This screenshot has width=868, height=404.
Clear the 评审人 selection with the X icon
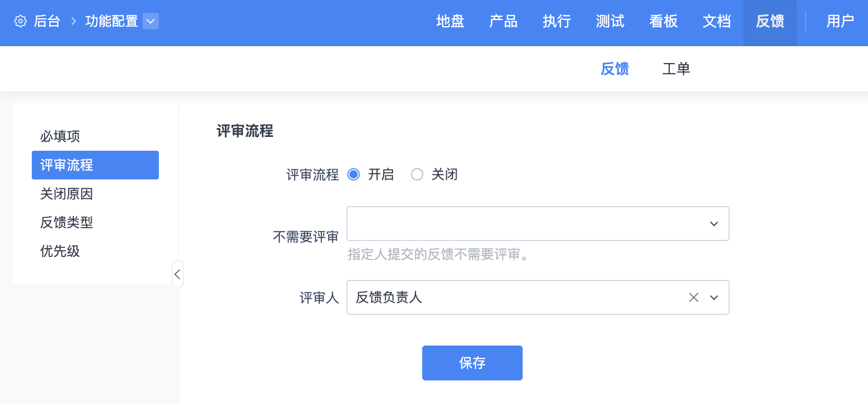pyautogui.click(x=694, y=297)
